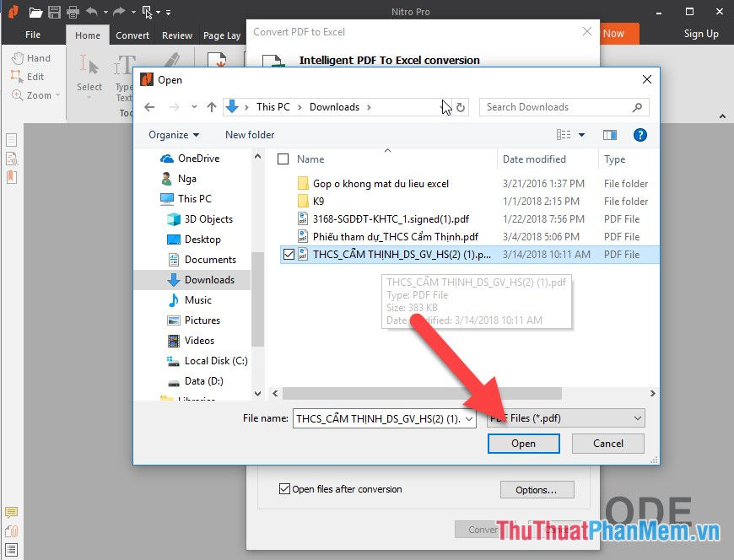Screen dimensions: 734x560
Task: Choose the Select tool in the ribbon
Action: click(x=89, y=73)
